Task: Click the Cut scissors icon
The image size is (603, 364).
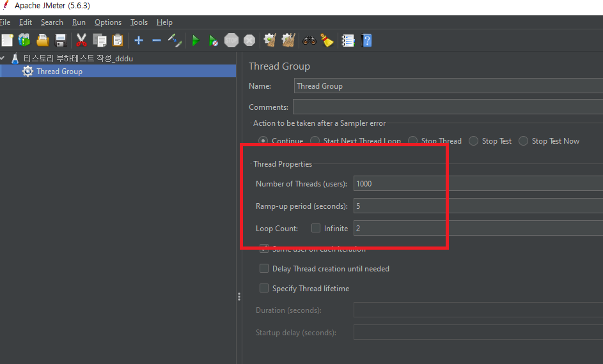Action: click(x=81, y=40)
